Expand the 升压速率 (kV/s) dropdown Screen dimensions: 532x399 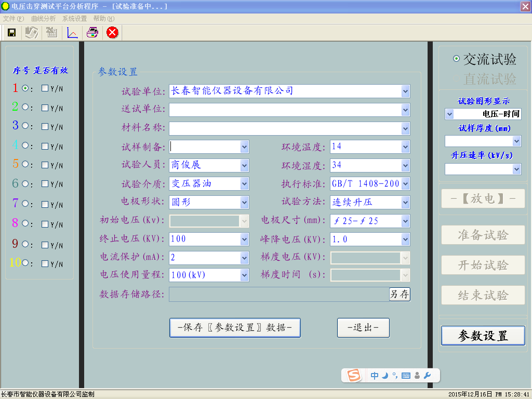[x=516, y=169]
